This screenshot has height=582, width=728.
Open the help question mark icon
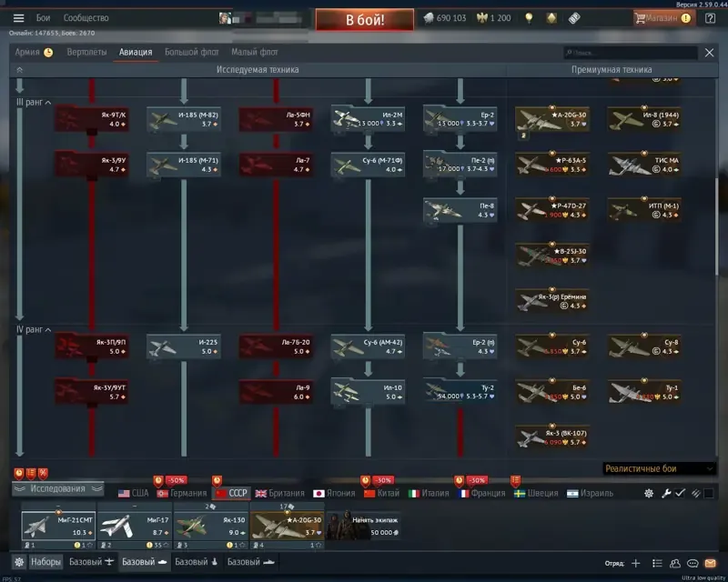710,18
